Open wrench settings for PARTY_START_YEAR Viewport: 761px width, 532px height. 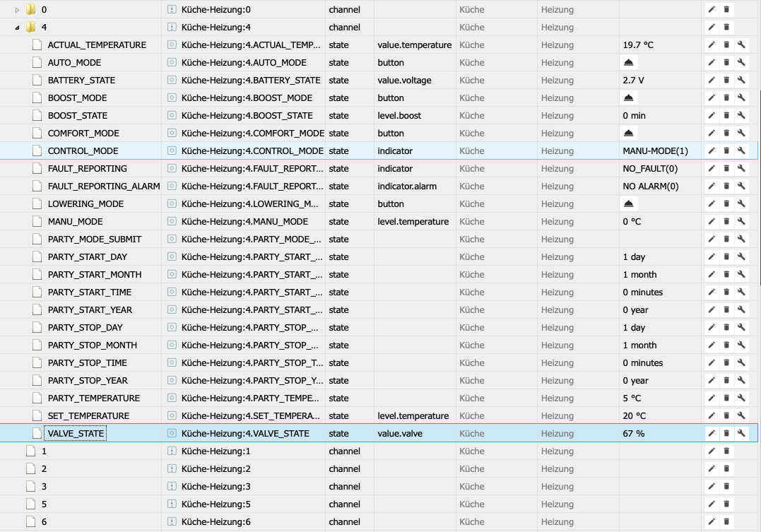click(x=741, y=309)
